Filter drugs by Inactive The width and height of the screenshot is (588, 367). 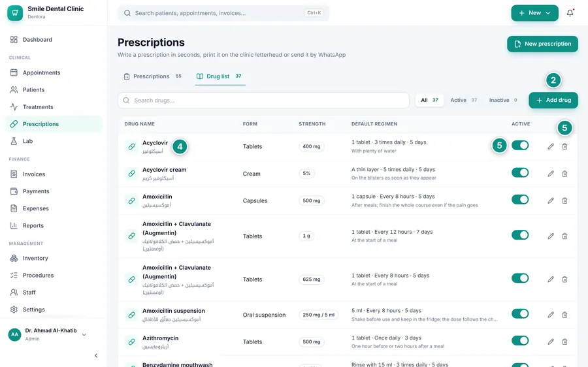503,100
